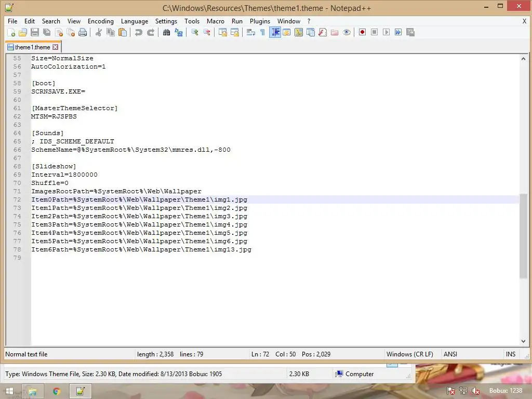Open the Replace dialog toolbar icon
Screen dimensions: 532x399
click(x=179, y=32)
